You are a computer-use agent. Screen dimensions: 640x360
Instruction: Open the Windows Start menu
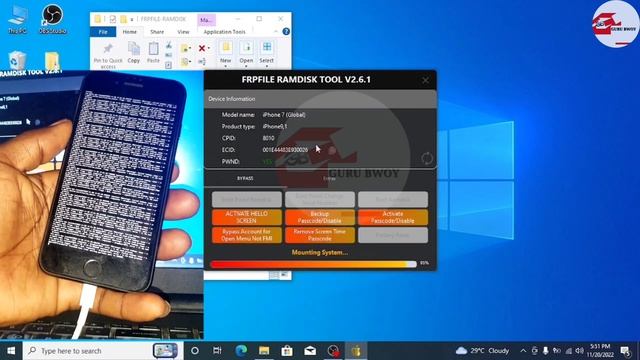(11, 351)
